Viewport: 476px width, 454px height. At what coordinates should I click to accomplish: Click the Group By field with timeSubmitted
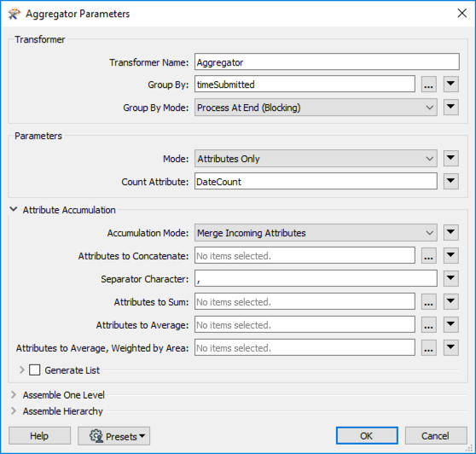[305, 84]
